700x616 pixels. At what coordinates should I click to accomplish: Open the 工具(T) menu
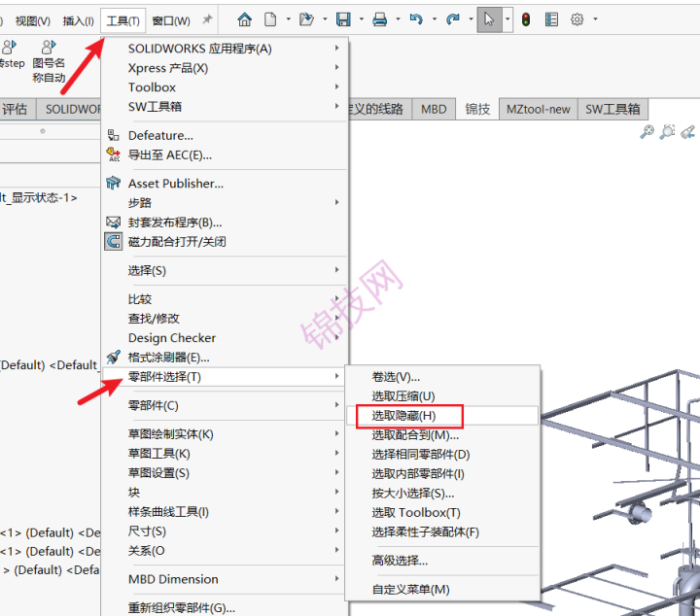coord(122,21)
